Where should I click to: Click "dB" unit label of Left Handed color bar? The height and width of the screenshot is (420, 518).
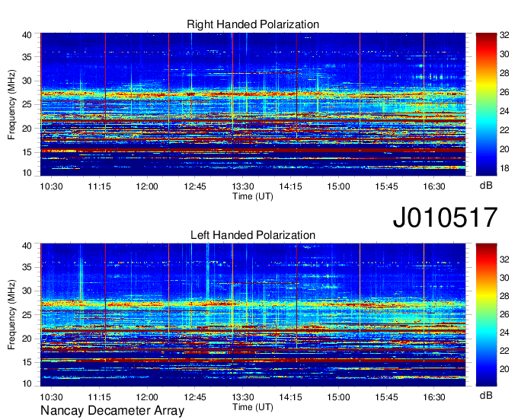[x=486, y=395]
